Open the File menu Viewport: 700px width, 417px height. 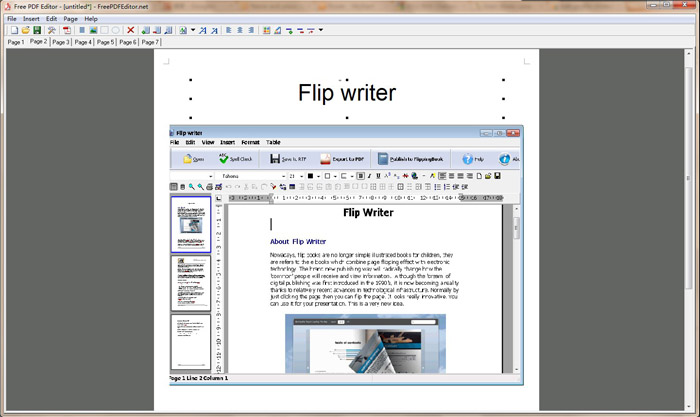[x=12, y=19]
